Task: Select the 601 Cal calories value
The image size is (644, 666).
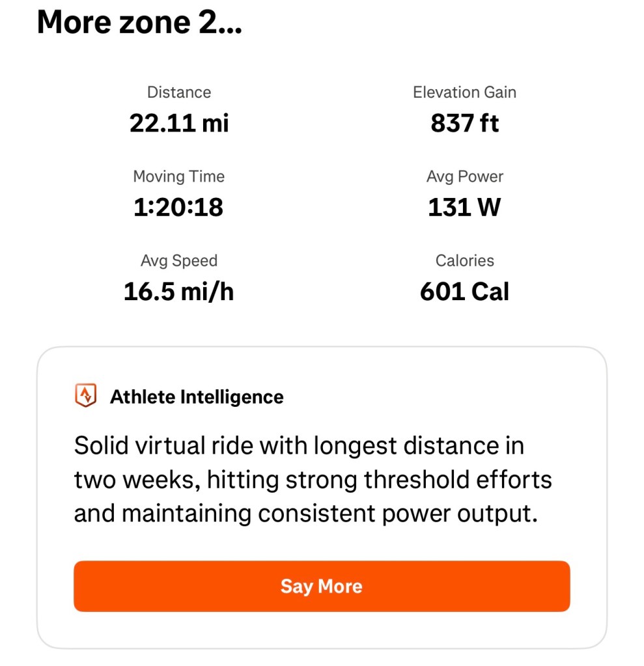Action: click(x=464, y=292)
